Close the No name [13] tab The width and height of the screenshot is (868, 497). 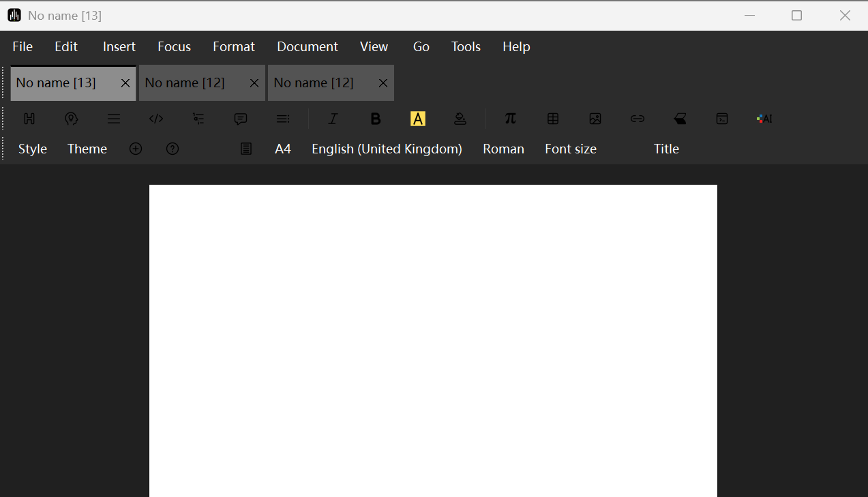point(125,83)
